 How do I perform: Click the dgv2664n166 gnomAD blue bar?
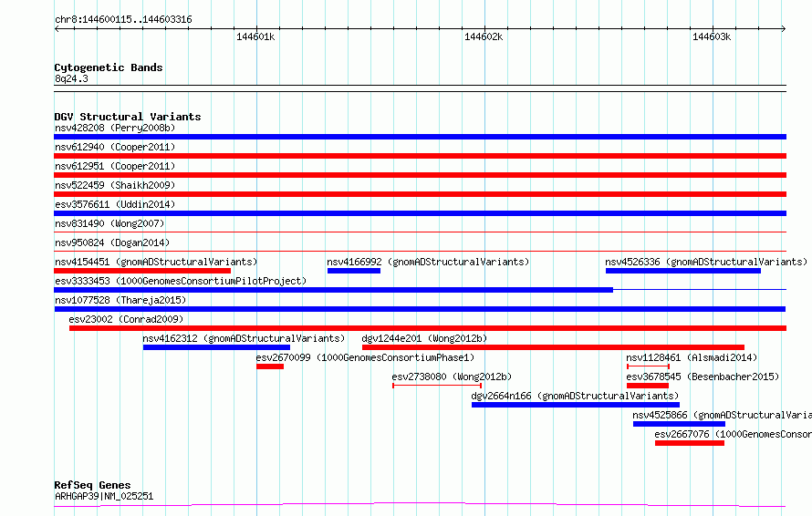click(576, 405)
